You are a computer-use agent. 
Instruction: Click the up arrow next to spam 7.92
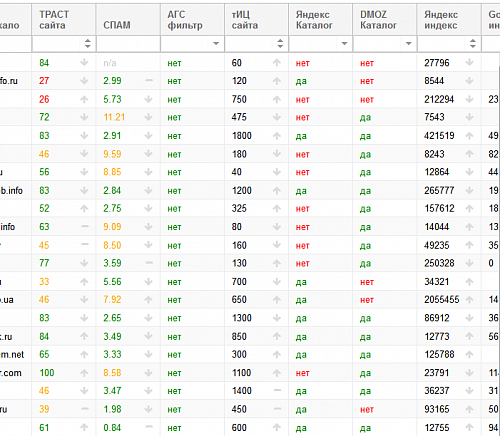click(148, 299)
